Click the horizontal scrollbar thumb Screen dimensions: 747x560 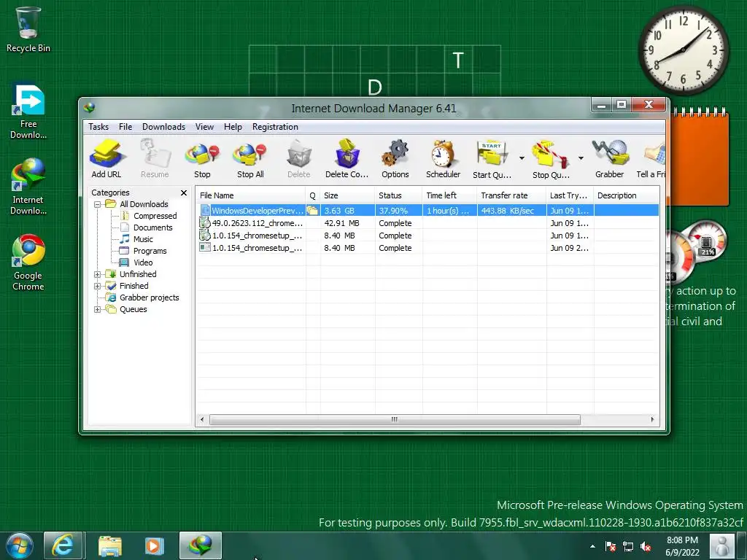tap(395, 419)
